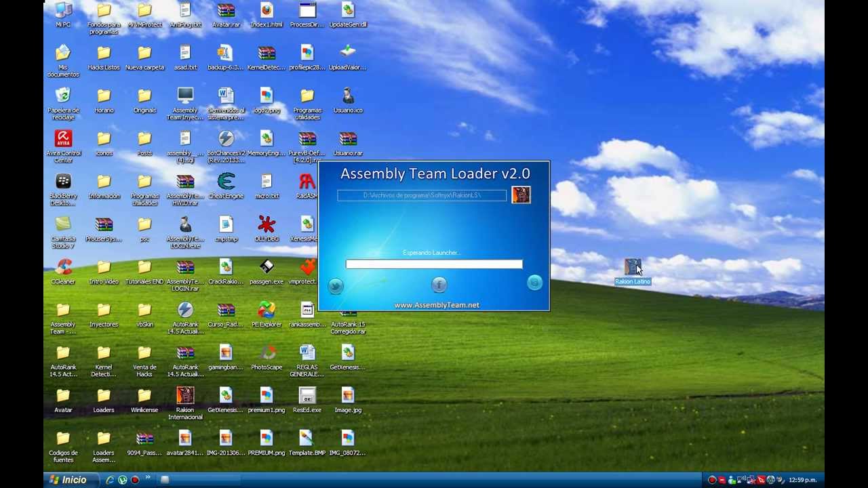Select the Venta de Hacks folder
Screen dimensions: 868x488
144,360
